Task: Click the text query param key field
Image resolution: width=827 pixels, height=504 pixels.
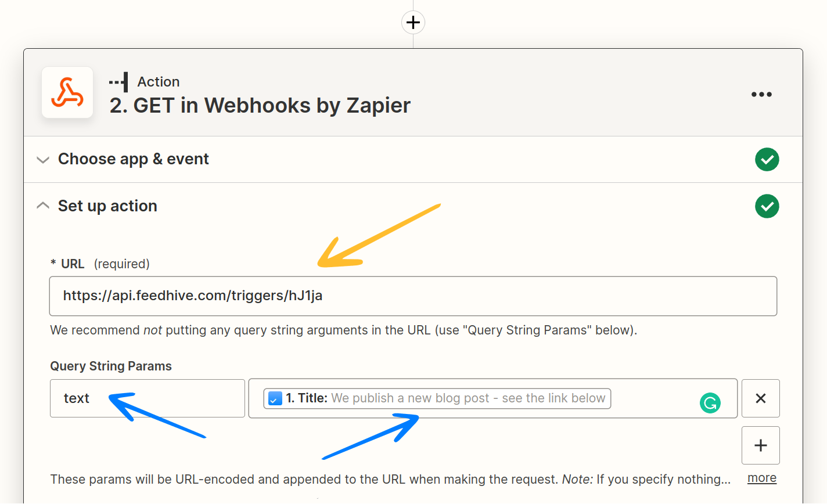Action: pos(147,398)
